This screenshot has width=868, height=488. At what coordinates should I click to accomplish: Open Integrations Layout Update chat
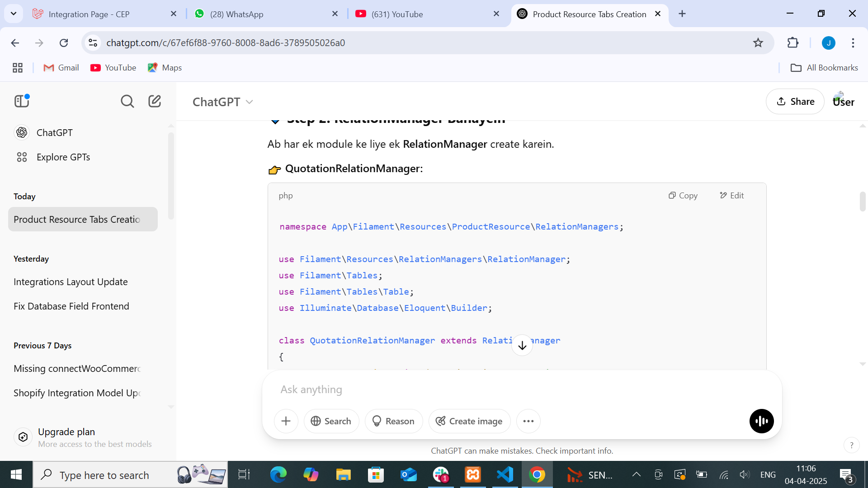tap(83, 282)
